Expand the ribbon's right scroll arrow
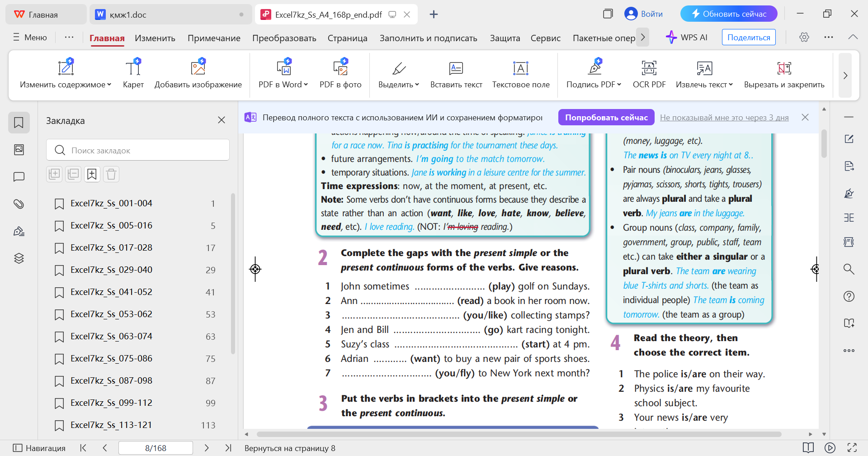 [x=845, y=76]
